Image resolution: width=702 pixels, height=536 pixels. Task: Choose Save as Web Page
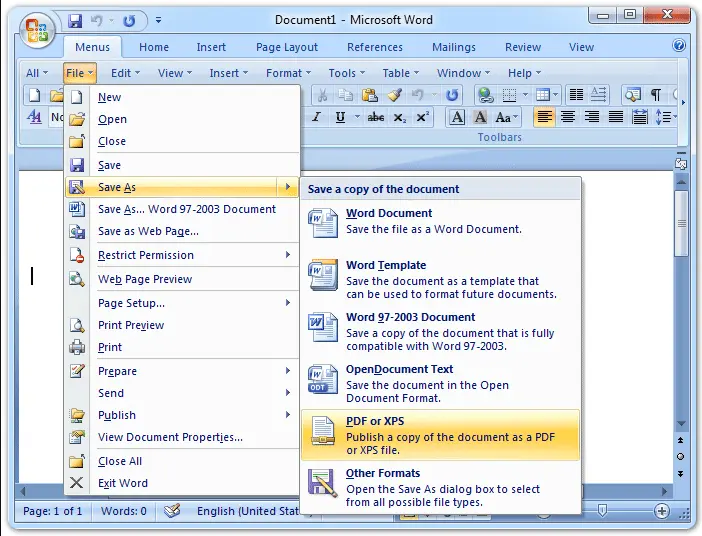coord(182,231)
